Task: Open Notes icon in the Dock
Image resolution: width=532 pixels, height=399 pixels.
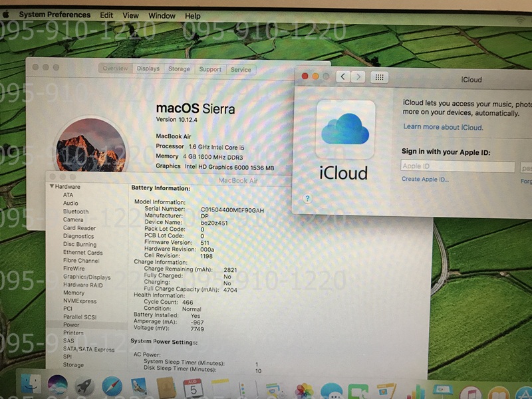Action: (x=221, y=390)
